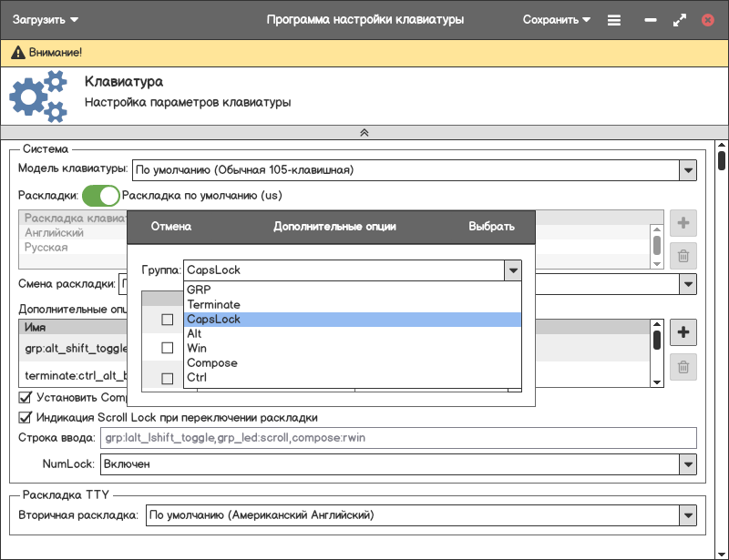Expand the NumLock dropdown

tap(688, 464)
